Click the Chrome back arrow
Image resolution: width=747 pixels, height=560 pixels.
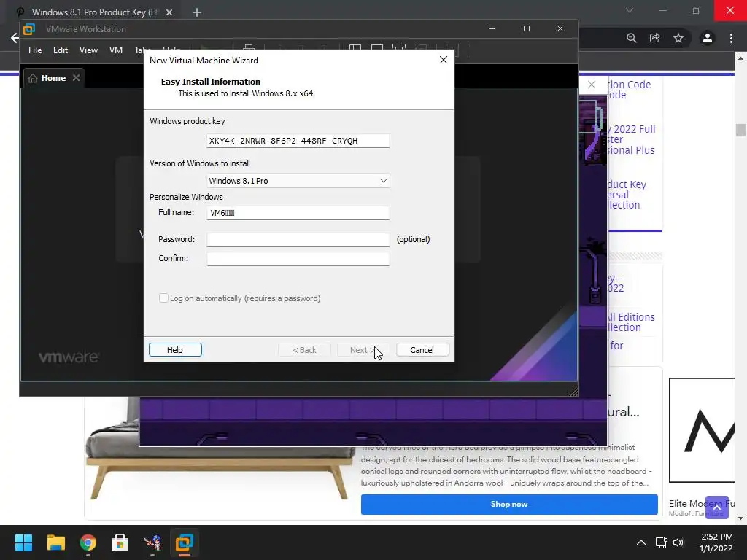[x=15, y=38]
